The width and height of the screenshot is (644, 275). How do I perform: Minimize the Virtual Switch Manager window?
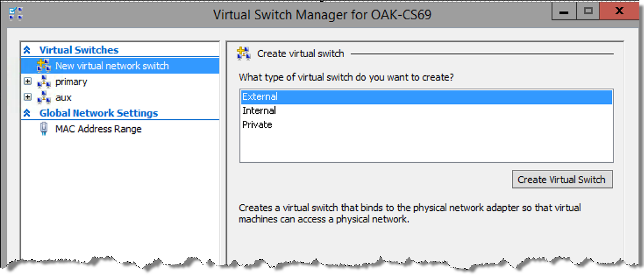click(563, 13)
